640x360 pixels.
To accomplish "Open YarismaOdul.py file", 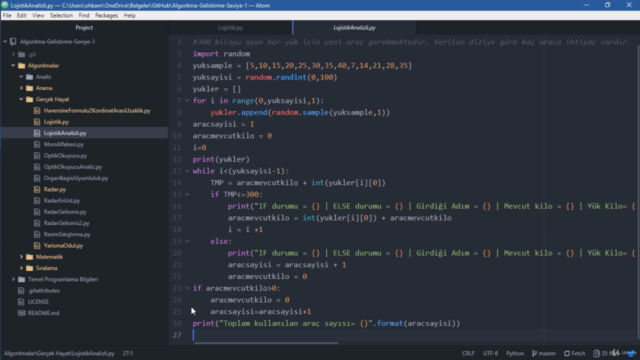I will 63,246.
